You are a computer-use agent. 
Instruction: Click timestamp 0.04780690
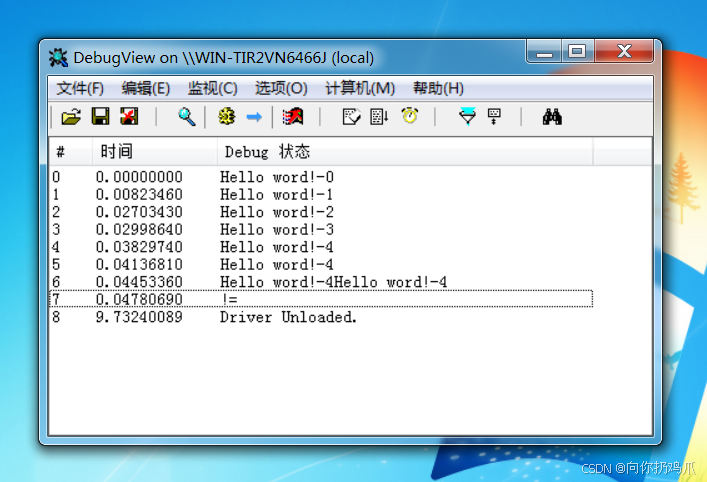click(x=139, y=299)
